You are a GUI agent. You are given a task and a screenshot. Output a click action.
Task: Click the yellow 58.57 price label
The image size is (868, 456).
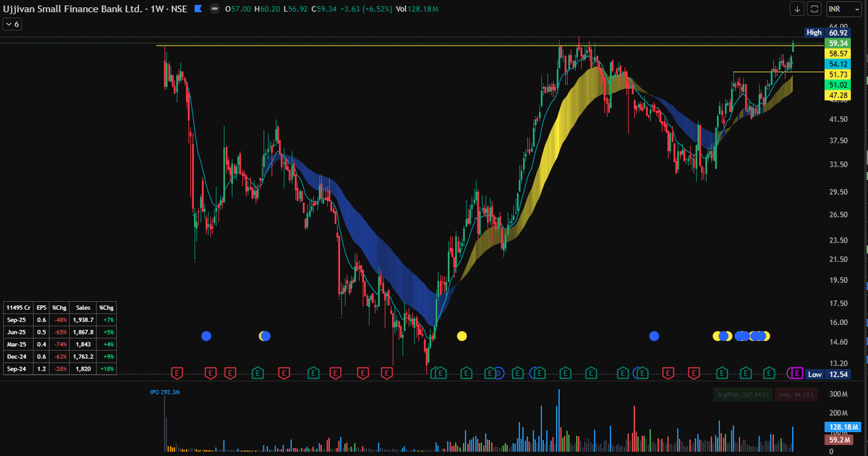click(x=839, y=54)
